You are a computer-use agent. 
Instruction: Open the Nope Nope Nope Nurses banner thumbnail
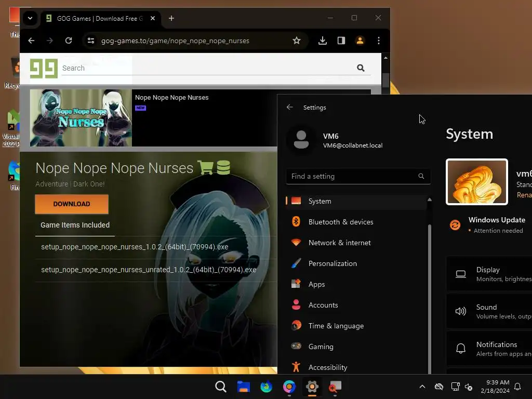coord(81,118)
